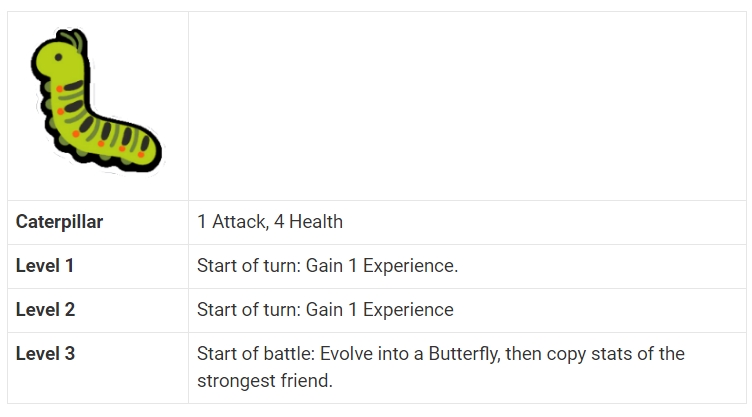Click "4 Health" in the stats row

point(308,222)
